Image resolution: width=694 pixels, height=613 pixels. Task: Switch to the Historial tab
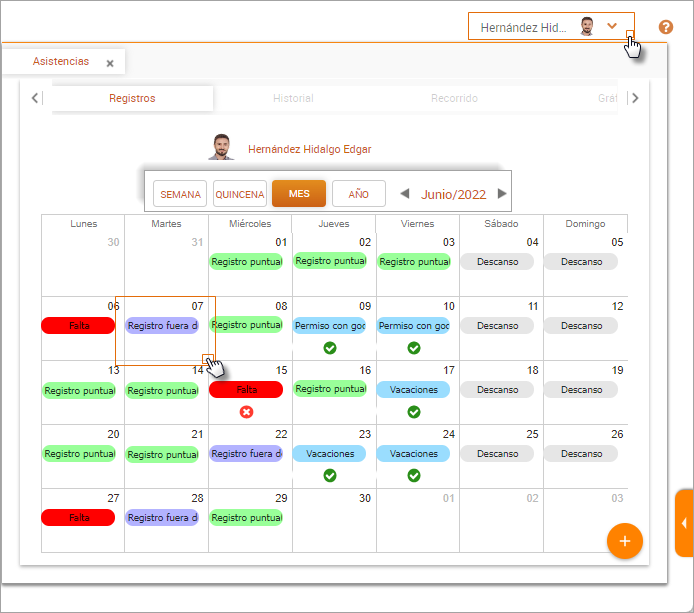[x=293, y=98]
